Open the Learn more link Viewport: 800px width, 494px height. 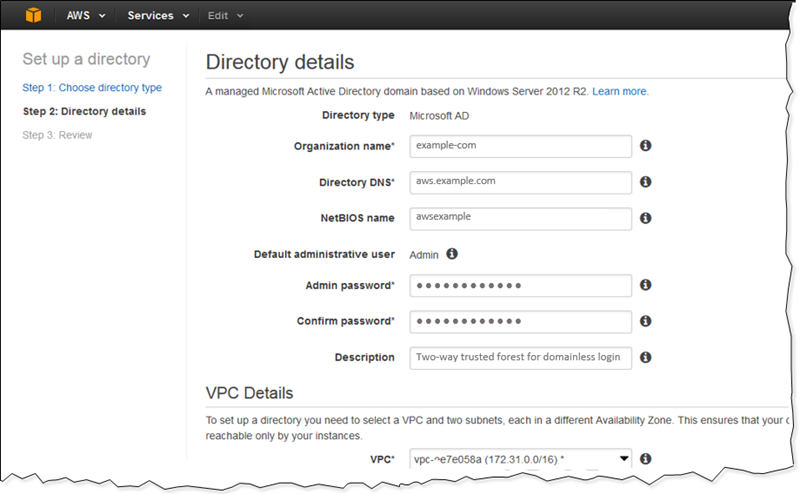620,91
